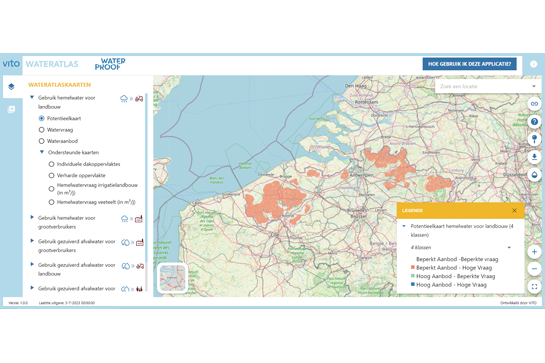Select Hemelwatervraag veeteelt radio button

[51, 202]
